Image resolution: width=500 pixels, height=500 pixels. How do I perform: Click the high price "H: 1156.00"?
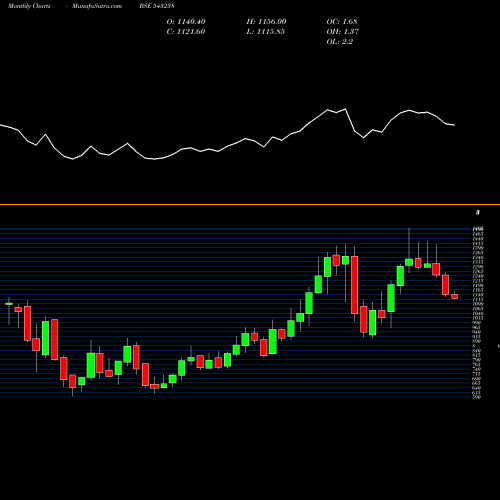(x=266, y=22)
